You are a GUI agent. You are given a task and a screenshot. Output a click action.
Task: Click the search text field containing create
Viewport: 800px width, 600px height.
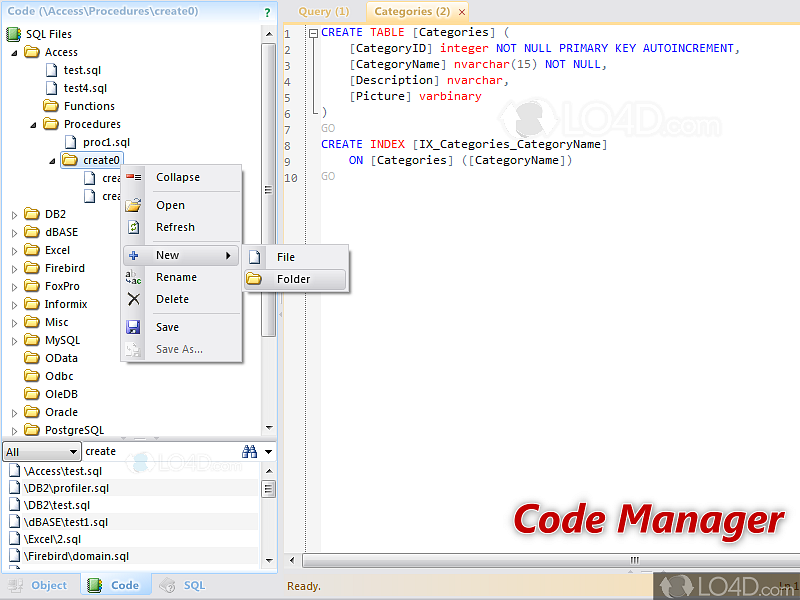coord(160,452)
